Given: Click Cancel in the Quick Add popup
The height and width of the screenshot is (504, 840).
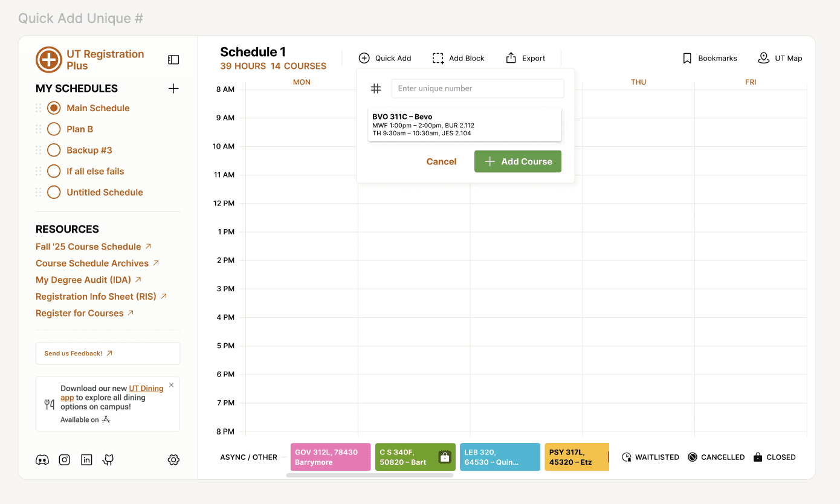Looking at the screenshot, I should pos(442,161).
